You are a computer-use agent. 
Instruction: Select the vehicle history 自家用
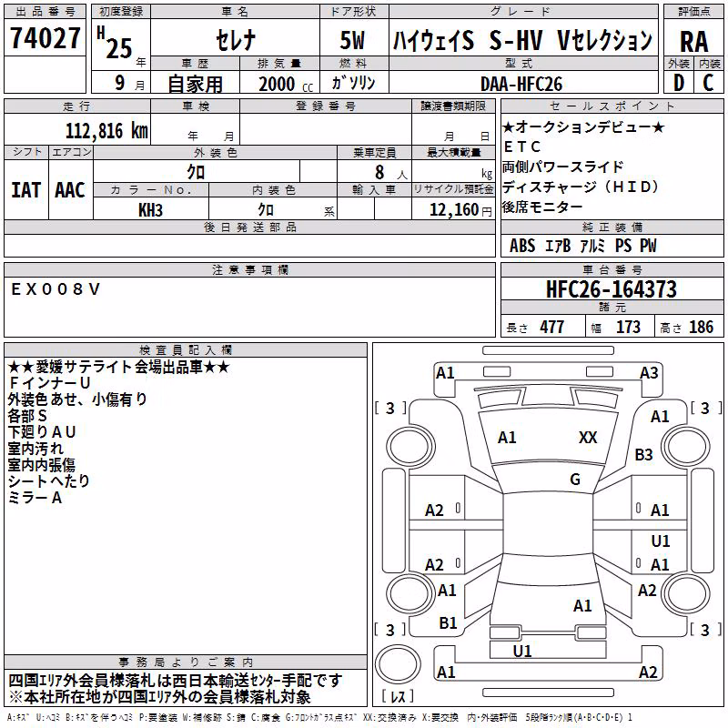pyautogui.click(x=195, y=84)
